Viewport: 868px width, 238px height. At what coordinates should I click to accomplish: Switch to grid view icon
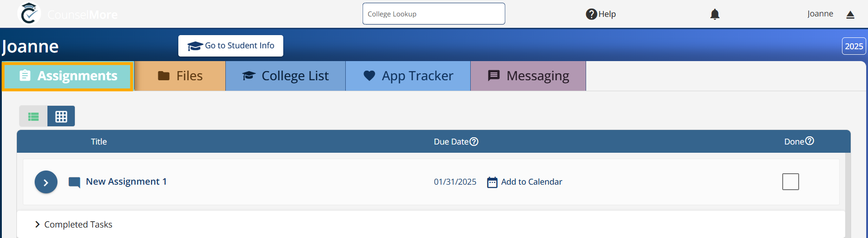tap(61, 116)
